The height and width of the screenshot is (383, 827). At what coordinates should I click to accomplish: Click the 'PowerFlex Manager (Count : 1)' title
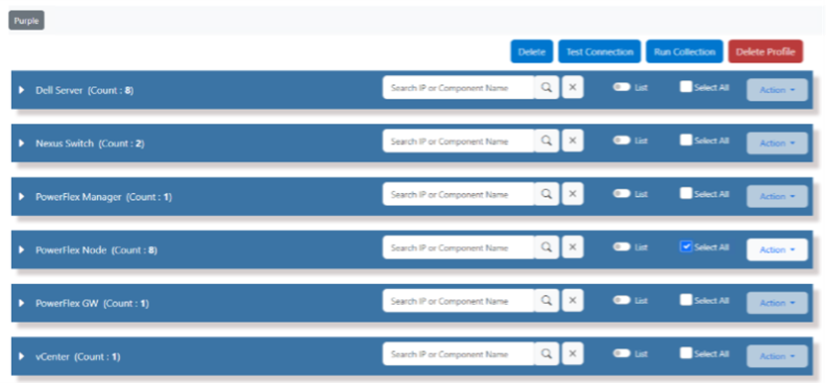coord(103,197)
